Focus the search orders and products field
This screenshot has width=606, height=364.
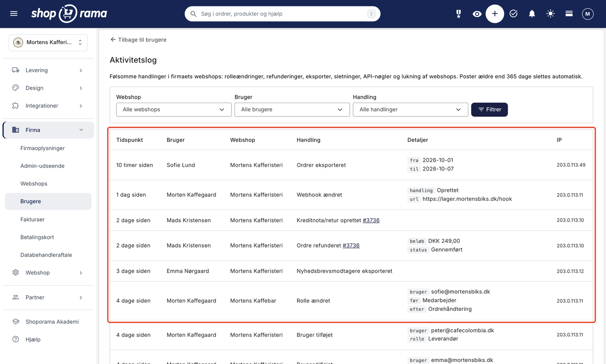coord(283,14)
